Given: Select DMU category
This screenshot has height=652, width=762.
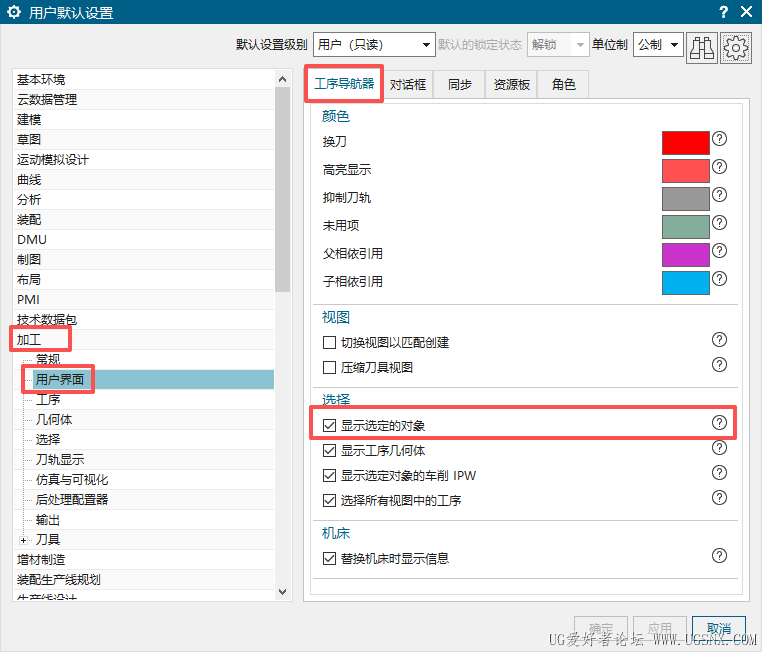Looking at the screenshot, I should [x=144, y=240].
